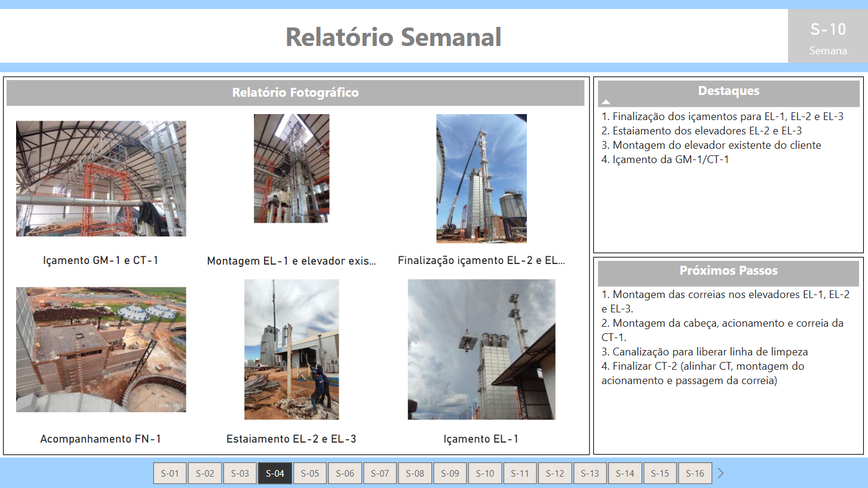Viewport: 868px width, 488px height.
Task: Click the Destaques column header
Action: [728, 91]
